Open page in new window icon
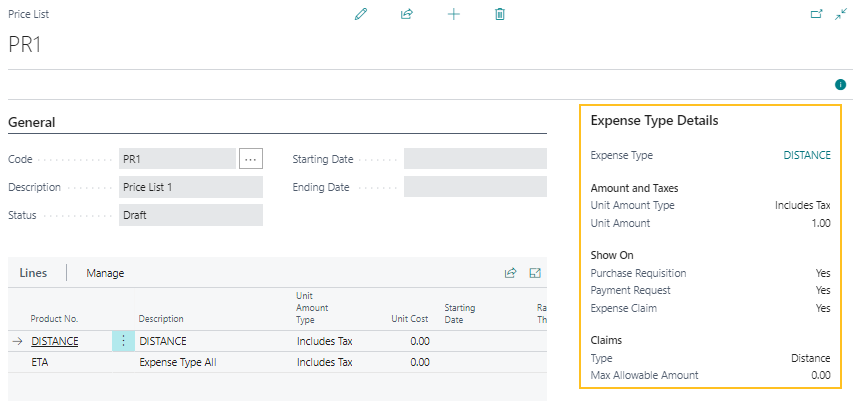This screenshot has height=401, width=862. [x=815, y=14]
